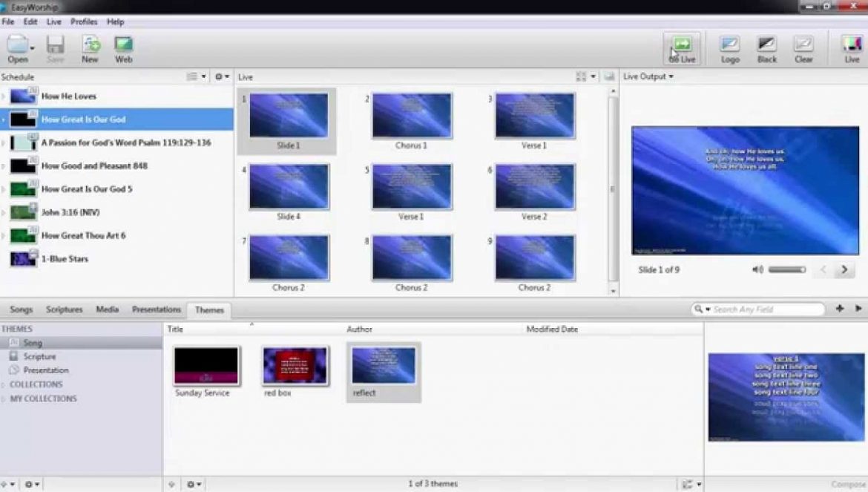868x492 pixels.
Task: Mute the live output volume speaker
Action: click(757, 270)
